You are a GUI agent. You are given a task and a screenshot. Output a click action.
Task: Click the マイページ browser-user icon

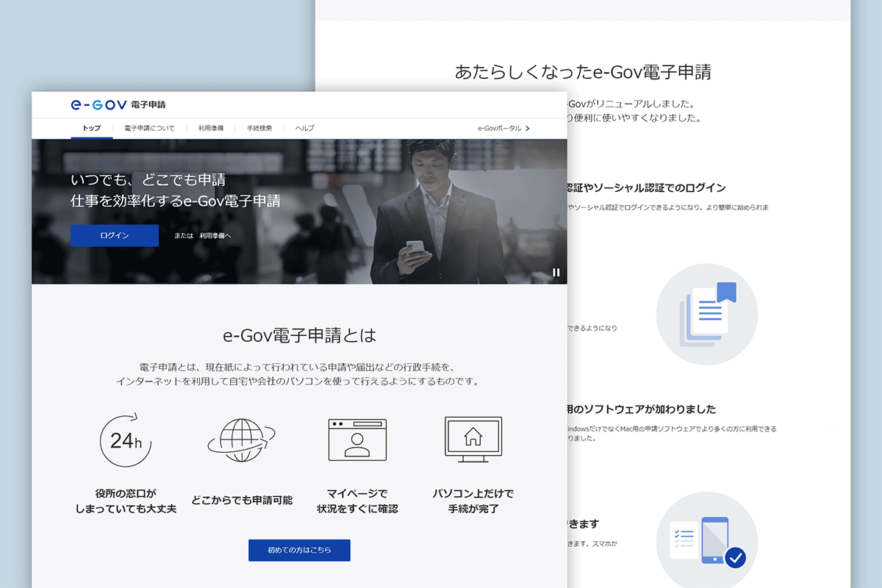coord(357,440)
